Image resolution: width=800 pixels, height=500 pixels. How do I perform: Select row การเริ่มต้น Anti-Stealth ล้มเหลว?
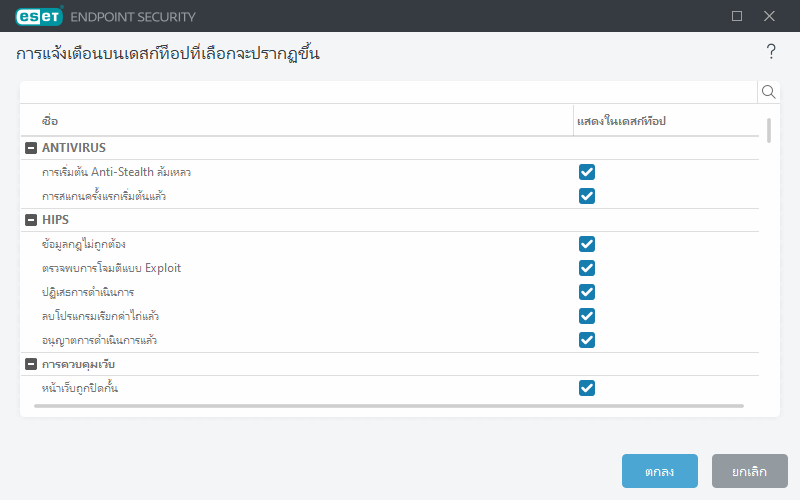390,172
